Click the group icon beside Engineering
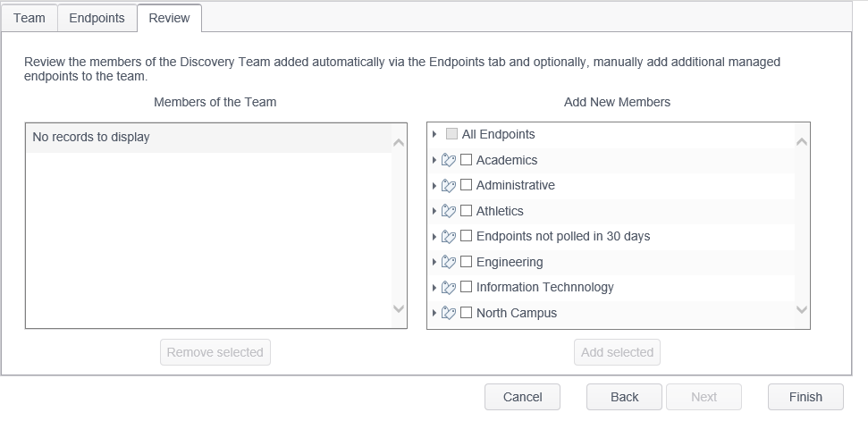The width and height of the screenshot is (868, 421). pos(449,263)
